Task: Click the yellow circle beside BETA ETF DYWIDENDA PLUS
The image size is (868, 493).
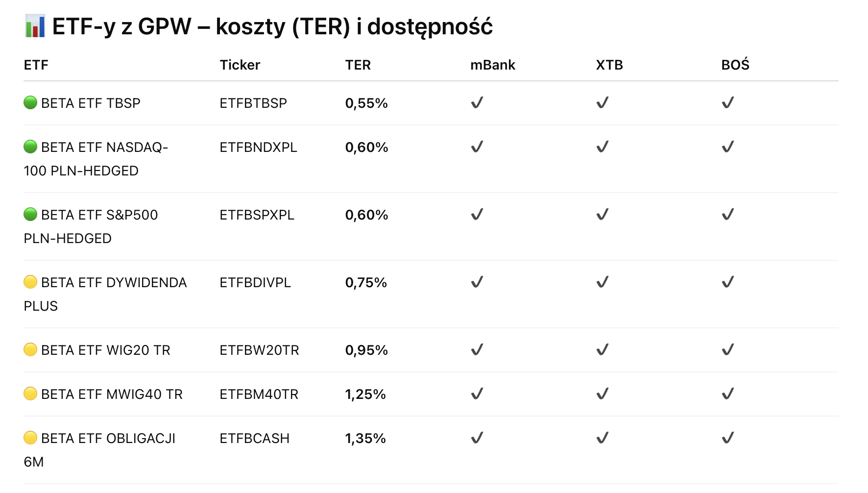Action: click(x=30, y=282)
